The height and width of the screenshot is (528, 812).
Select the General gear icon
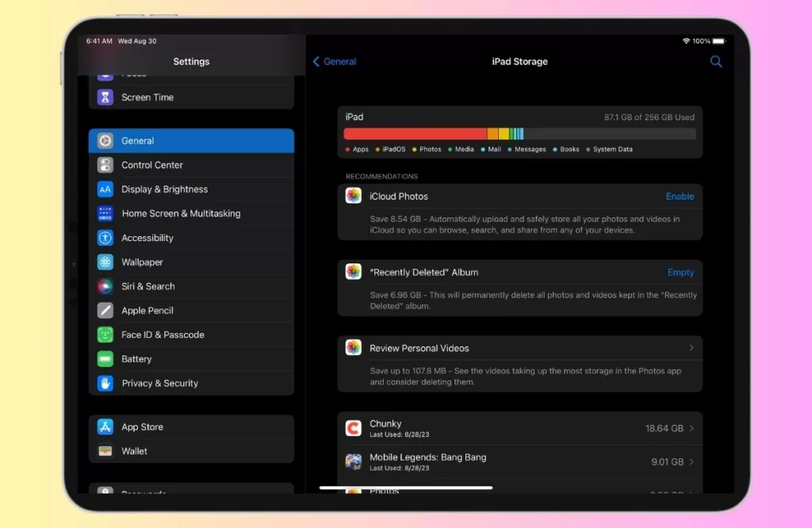pos(105,141)
